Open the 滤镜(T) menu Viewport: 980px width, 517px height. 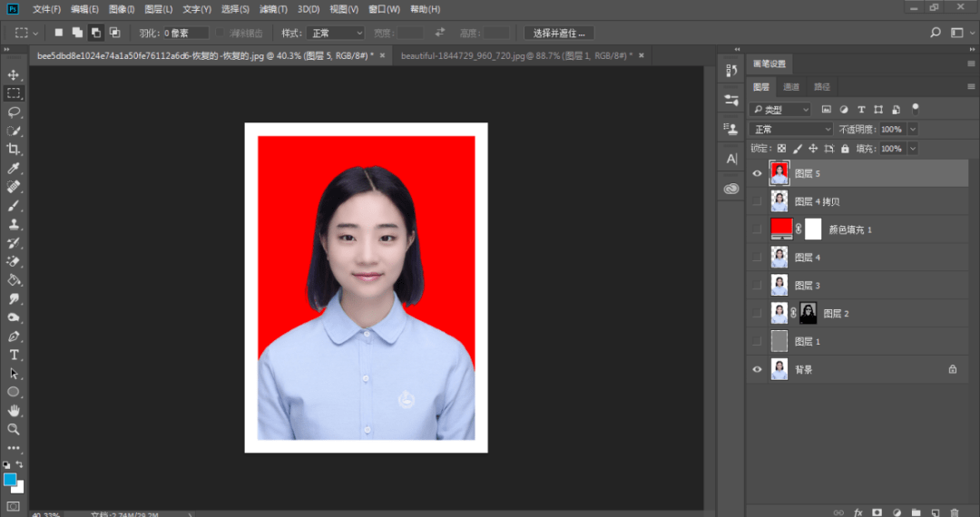pyautogui.click(x=273, y=9)
